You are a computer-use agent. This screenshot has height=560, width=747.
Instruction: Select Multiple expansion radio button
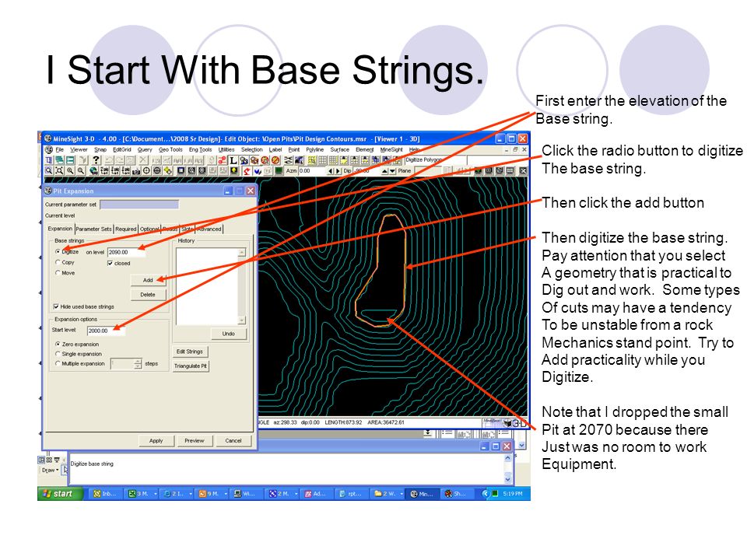[58, 363]
